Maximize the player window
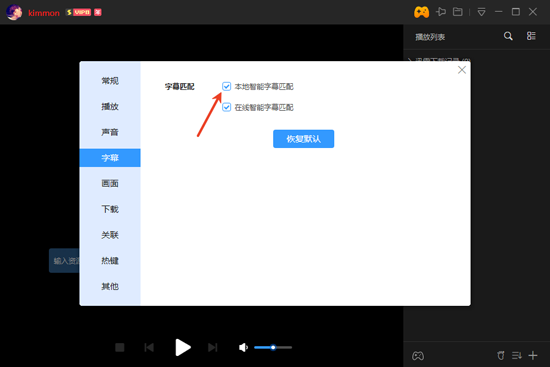This screenshot has height=367, width=550. (516, 12)
